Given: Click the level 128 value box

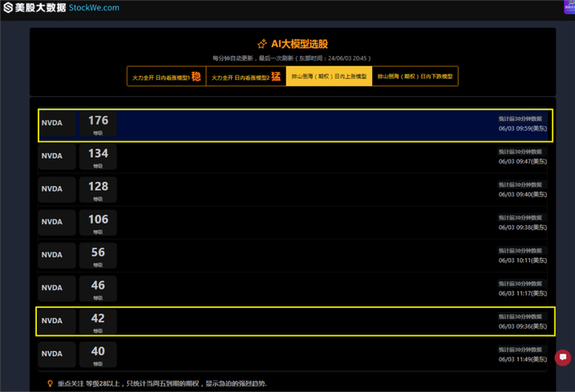Looking at the screenshot, I should pyautogui.click(x=98, y=190).
